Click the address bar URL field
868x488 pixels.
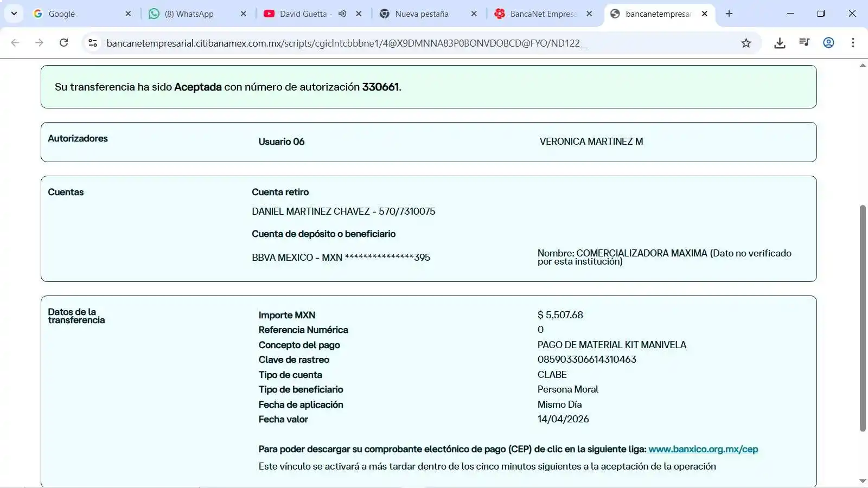[x=347, y=43]
